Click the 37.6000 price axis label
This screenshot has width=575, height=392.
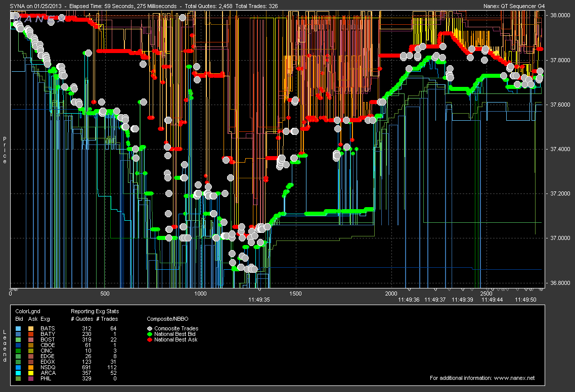(x=560, y=105)
